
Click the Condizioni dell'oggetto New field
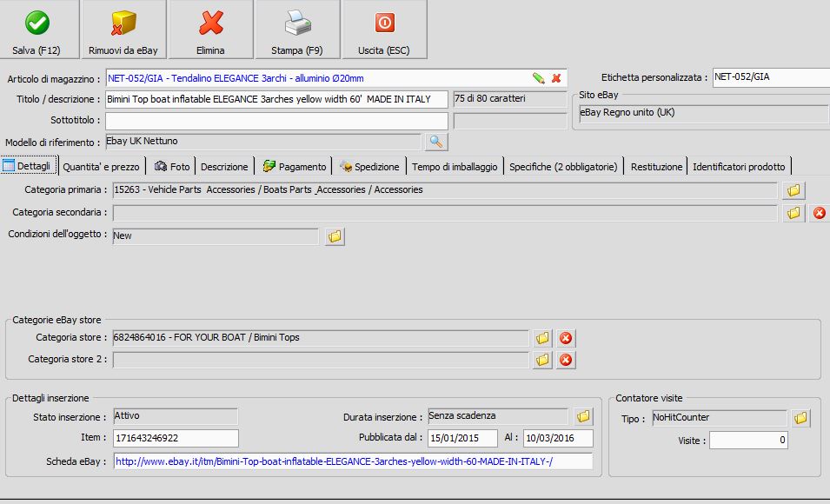click(216, 236)
